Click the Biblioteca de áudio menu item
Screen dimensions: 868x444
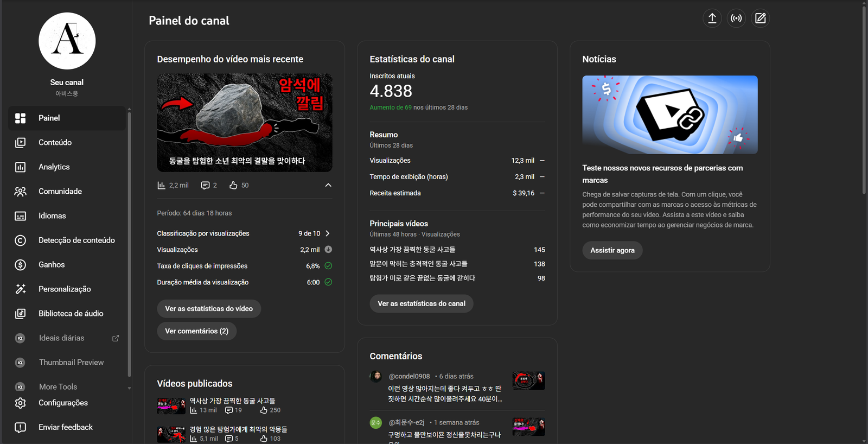tap(67, 314)
